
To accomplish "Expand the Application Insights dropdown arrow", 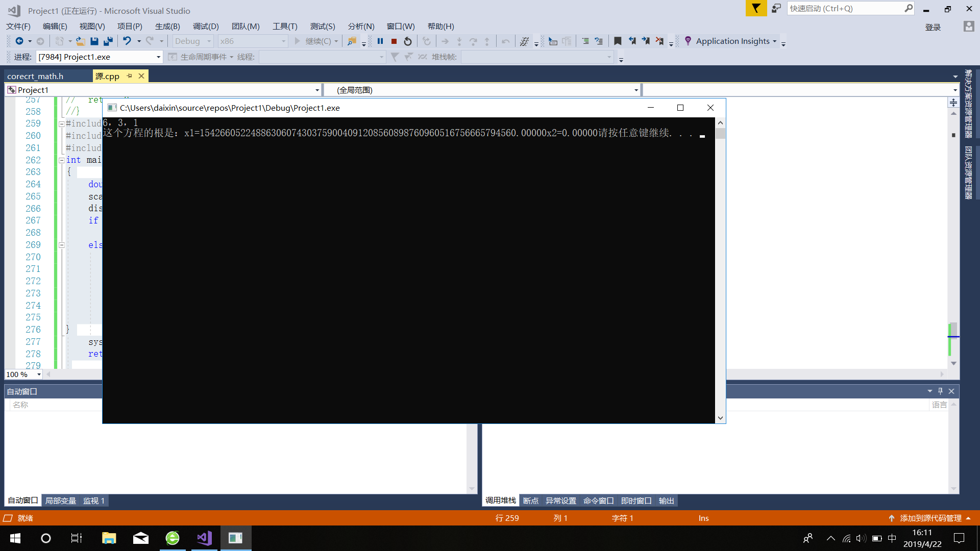I will point(775,41).
